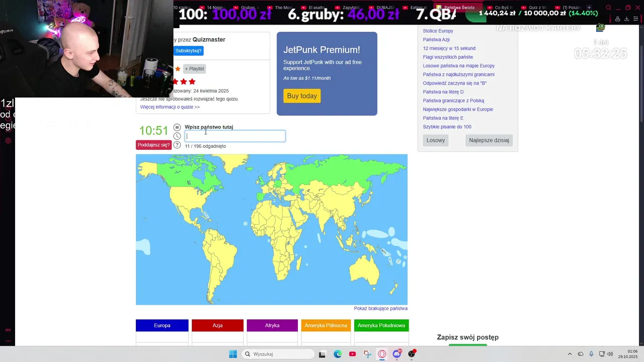Open 'Państwa na literę E' link
644x362 pixels.
point(443,118)
